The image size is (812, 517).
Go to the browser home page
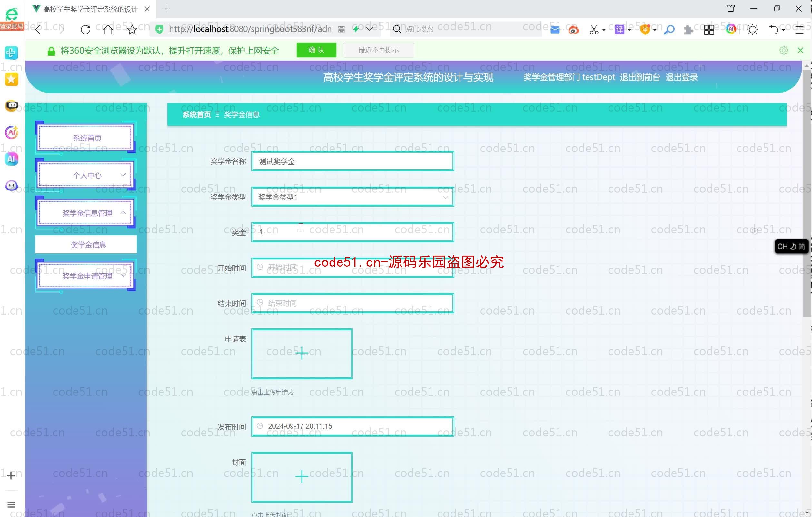tap(108, 30)
